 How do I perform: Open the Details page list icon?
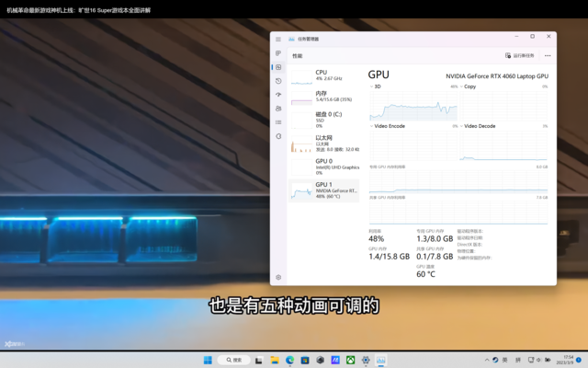pyautogui.click(x=278, y=122)
